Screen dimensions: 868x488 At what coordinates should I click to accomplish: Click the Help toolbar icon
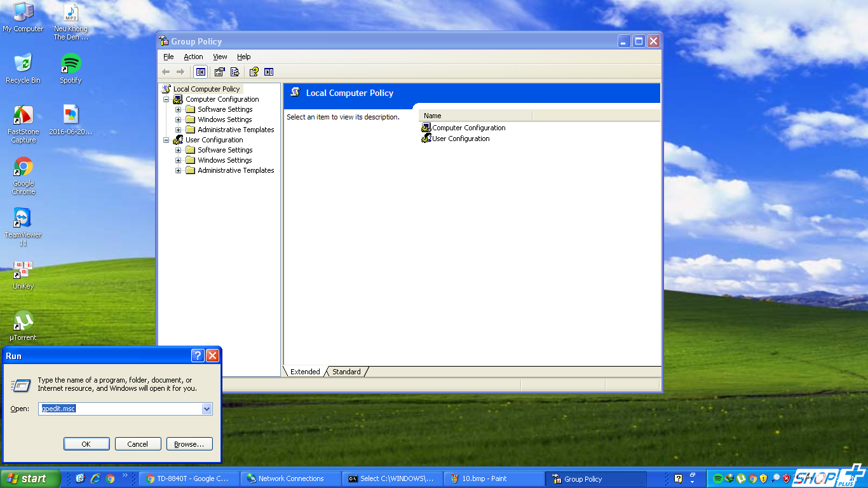point(254,72)
